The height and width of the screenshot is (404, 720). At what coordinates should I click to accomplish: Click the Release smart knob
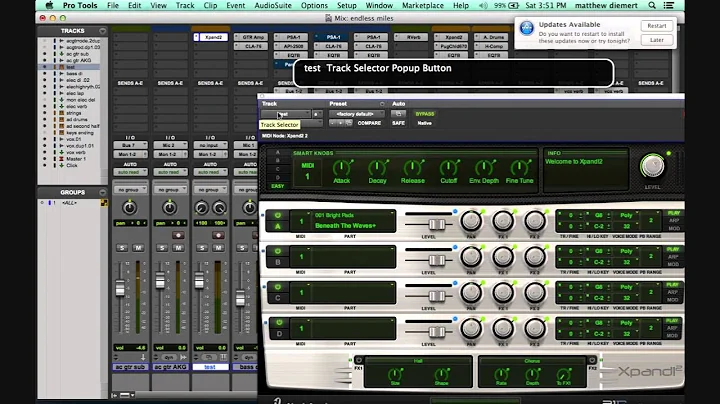coord(412,168)
